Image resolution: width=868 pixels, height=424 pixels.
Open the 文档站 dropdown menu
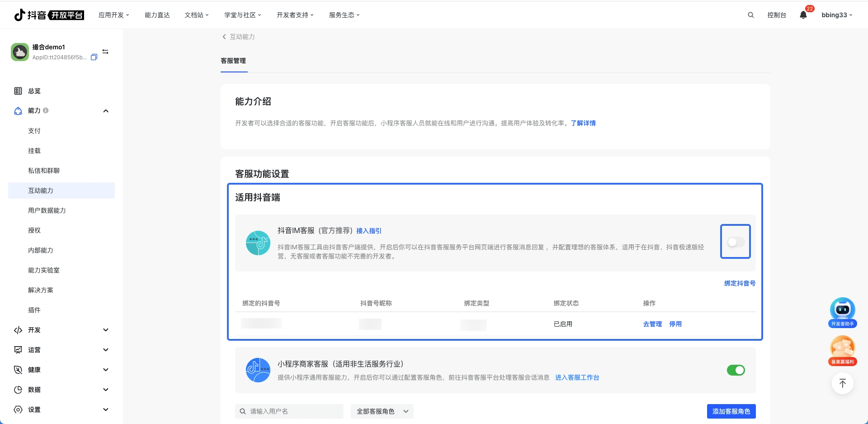tap(197, 15)
